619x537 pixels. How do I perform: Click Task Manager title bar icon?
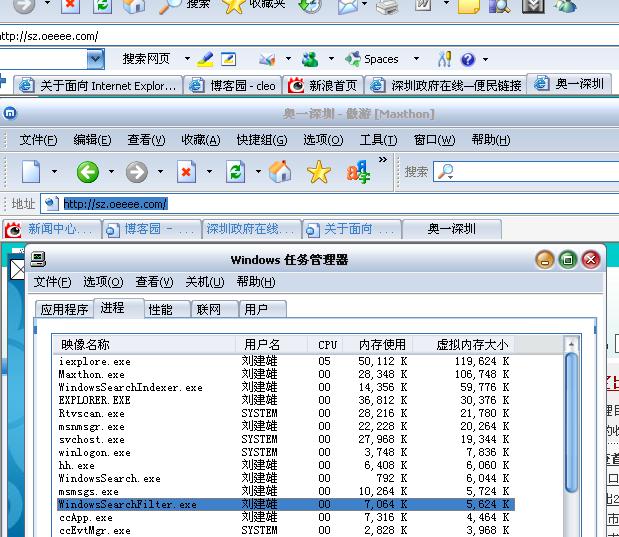point(38,259)
